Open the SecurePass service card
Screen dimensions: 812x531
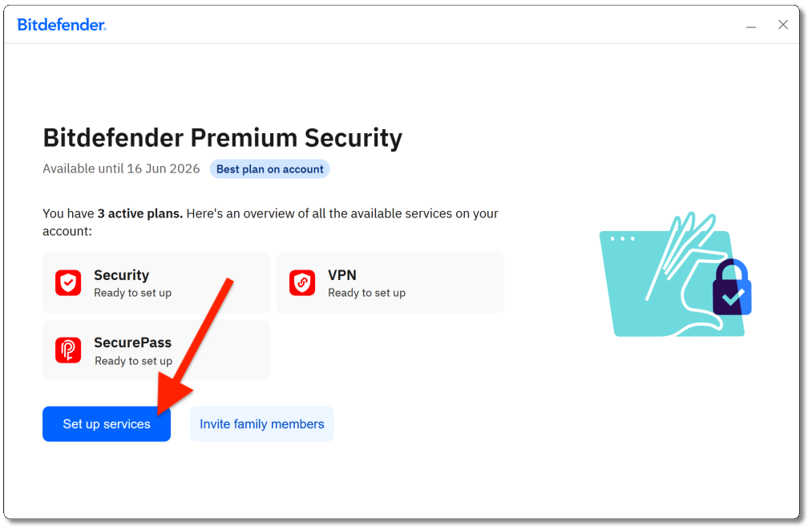click(x=156, y=350)
